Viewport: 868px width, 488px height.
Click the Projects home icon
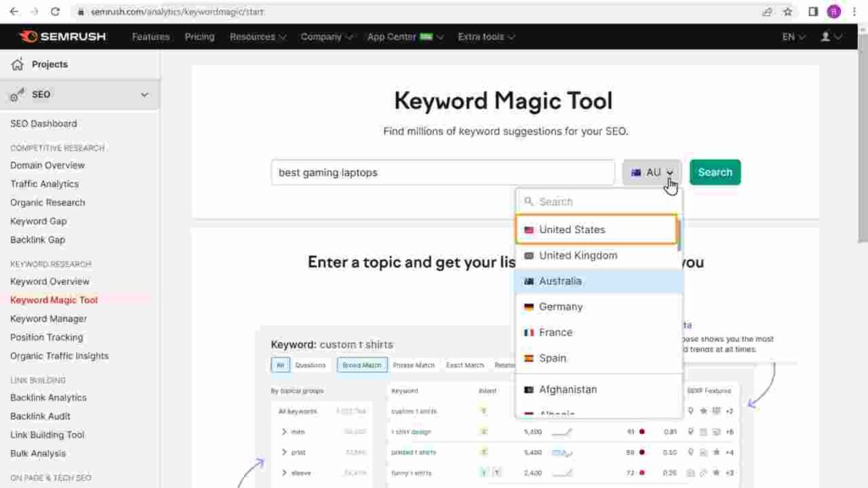click(x=17, y=64)
